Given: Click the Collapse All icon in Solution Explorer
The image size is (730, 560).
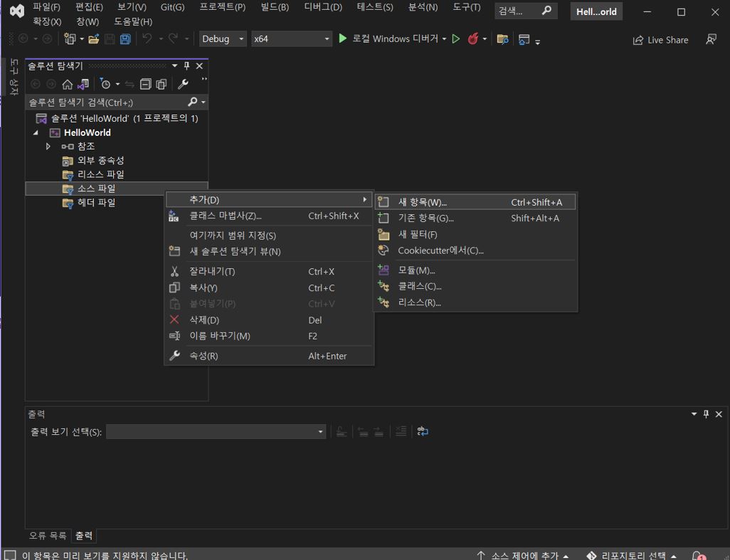Looking at the screenshot, I should (x=146, y=84).
